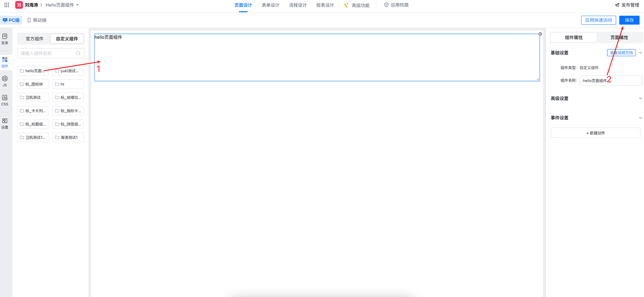Switch to the 页面属性 tab

tap(619, 38)
